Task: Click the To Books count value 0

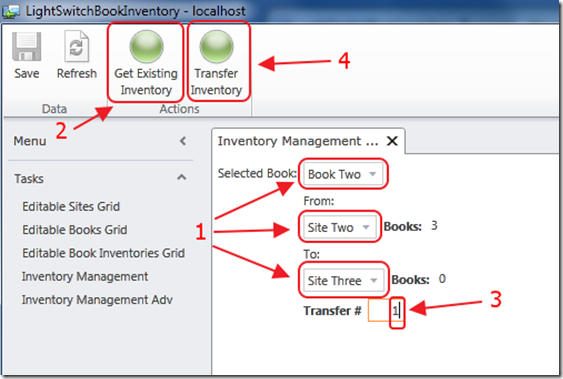Action: coord(442,279)
